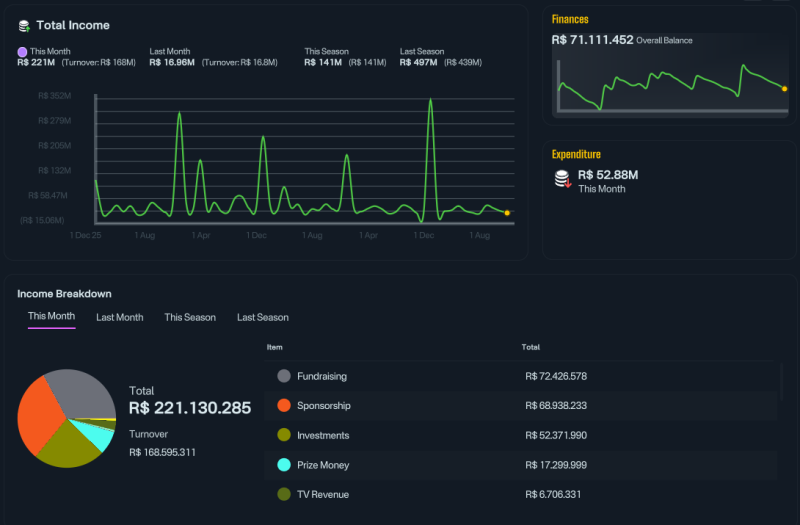
Task: Click the Expenditure coins icon
Action: pos(563,179)
